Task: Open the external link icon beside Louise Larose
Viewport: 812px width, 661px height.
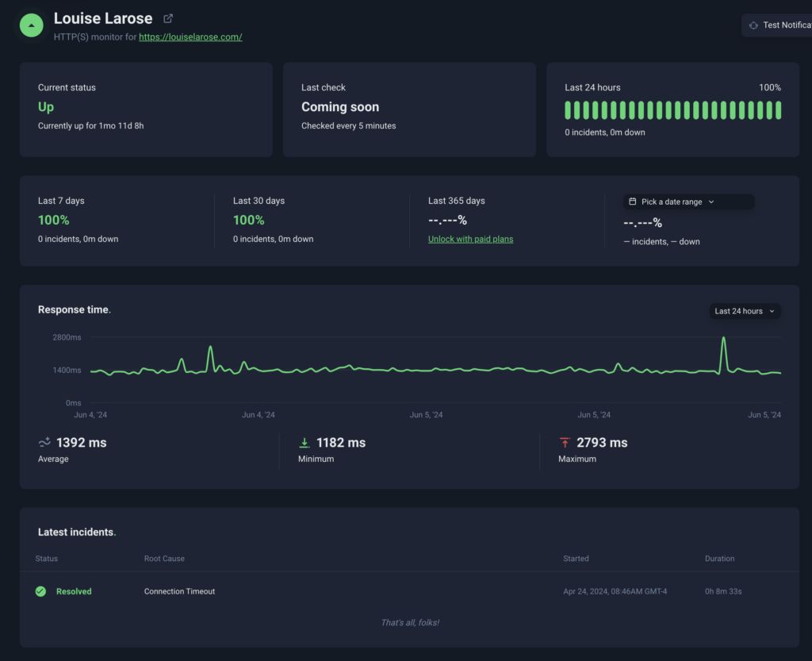Action: [x=168, y=18]
